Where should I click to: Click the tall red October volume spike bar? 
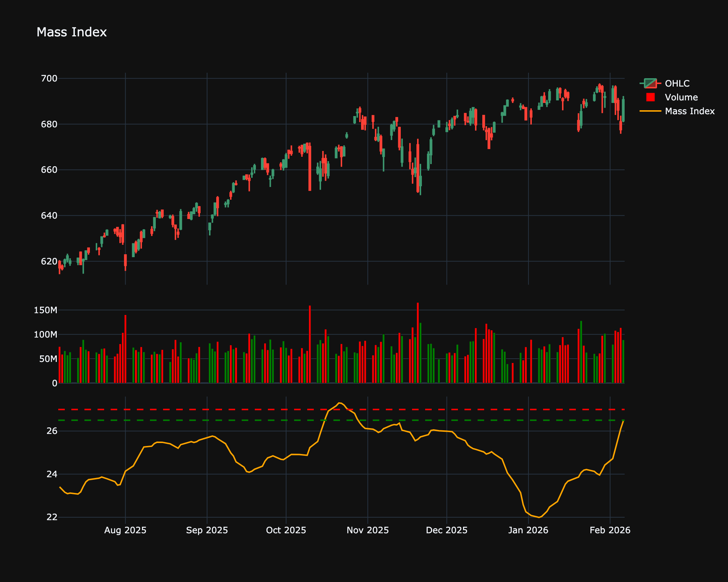coord(310,344)
